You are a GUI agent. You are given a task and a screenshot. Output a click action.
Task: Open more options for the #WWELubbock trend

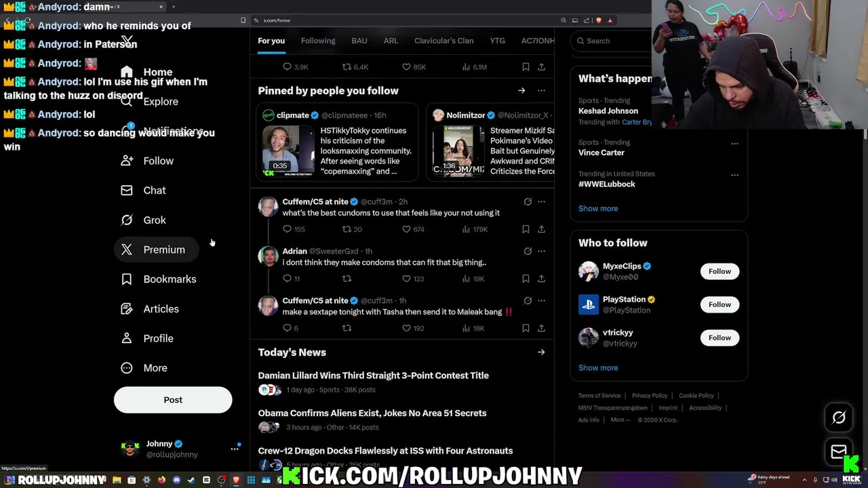coord(734,175)
